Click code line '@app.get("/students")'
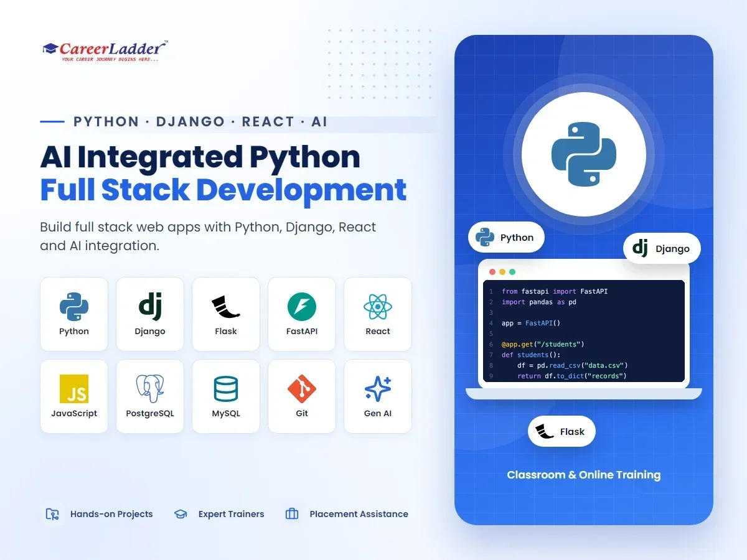This screenshot has width=747, height=560. tap(543, 344)
